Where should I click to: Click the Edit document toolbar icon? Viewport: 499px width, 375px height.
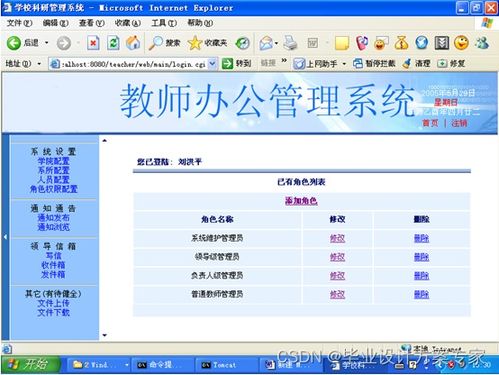coord(313,43)
